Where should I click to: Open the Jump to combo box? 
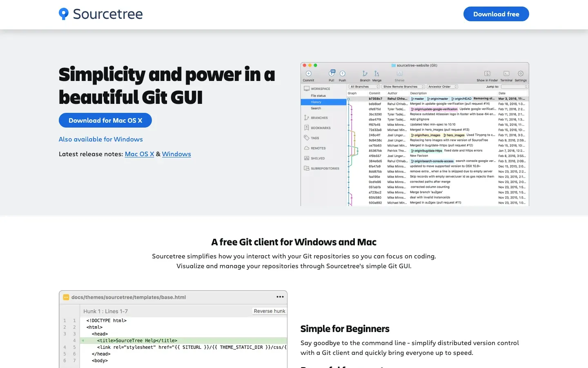tap(514, 87)
